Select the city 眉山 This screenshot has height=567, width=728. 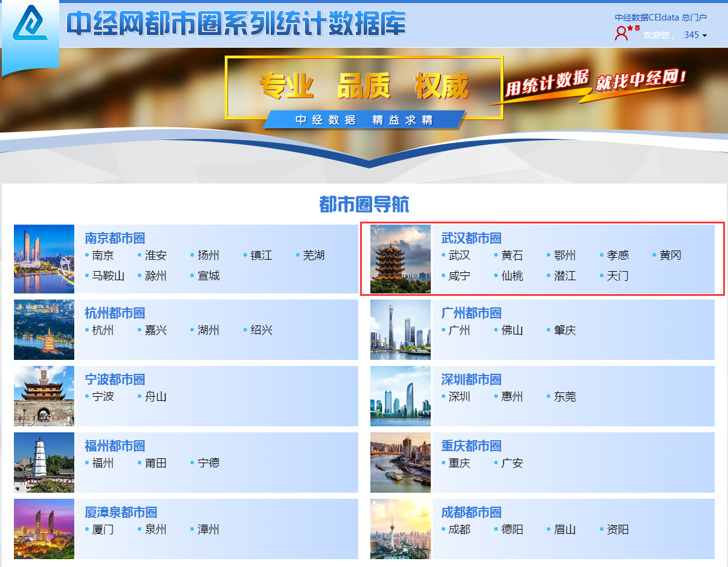point(565,530)
